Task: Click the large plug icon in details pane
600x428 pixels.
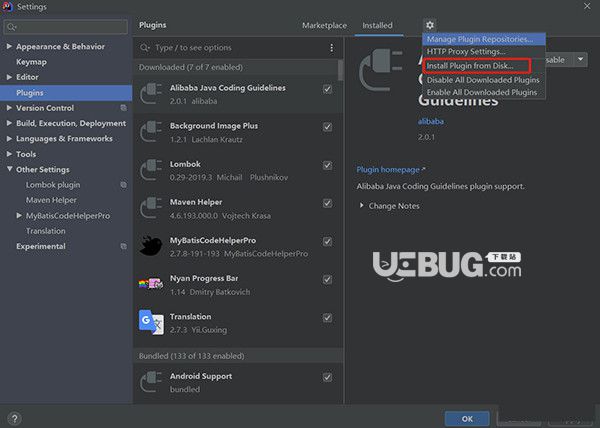Action: coord(381,71)
